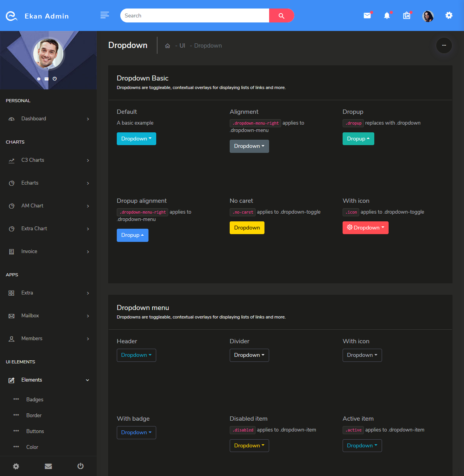Image resolution: width=464 pixels, height=476 pixels.
Task: Select Badges under Elements
Action: (x=35, y=399)
